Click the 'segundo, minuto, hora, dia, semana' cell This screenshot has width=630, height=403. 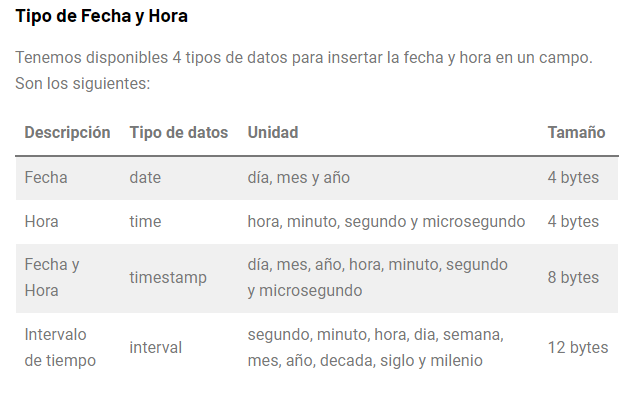pyautogui.click(x=376, y=348)
